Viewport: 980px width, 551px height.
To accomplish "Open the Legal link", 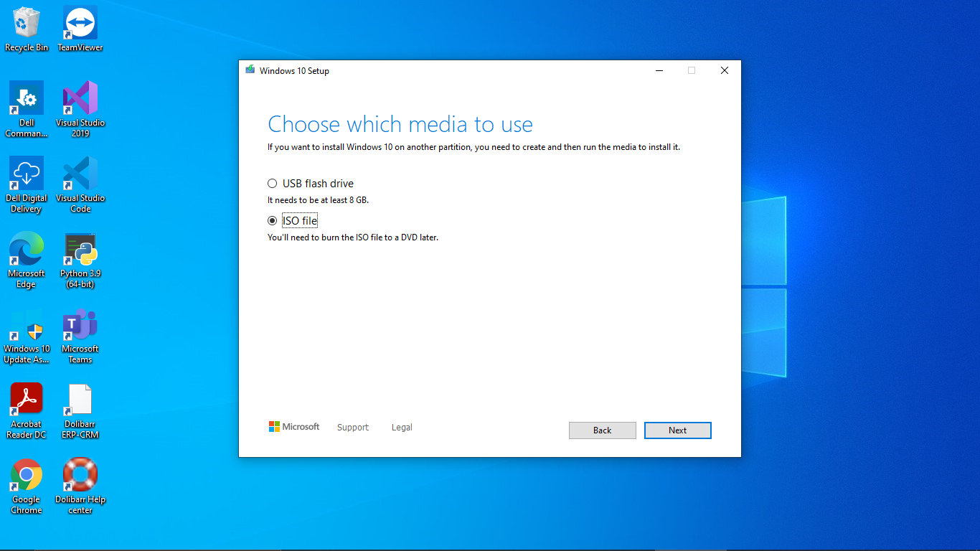I will pos(402,428).
